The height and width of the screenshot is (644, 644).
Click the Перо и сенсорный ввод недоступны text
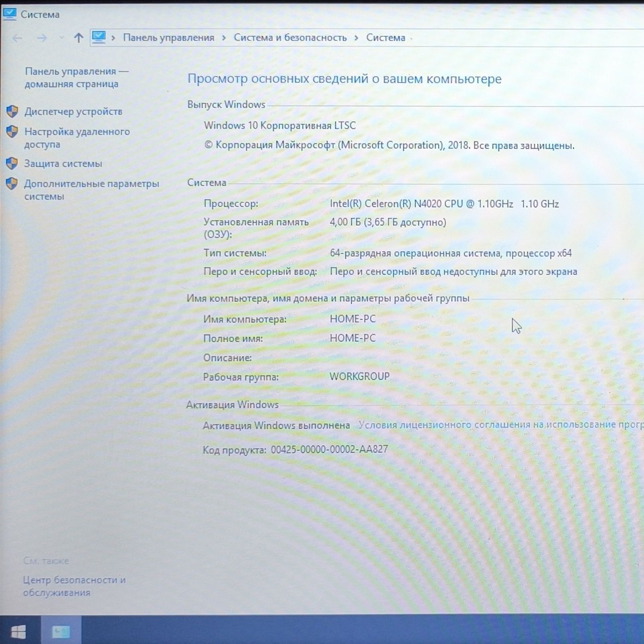pos(453,272)
